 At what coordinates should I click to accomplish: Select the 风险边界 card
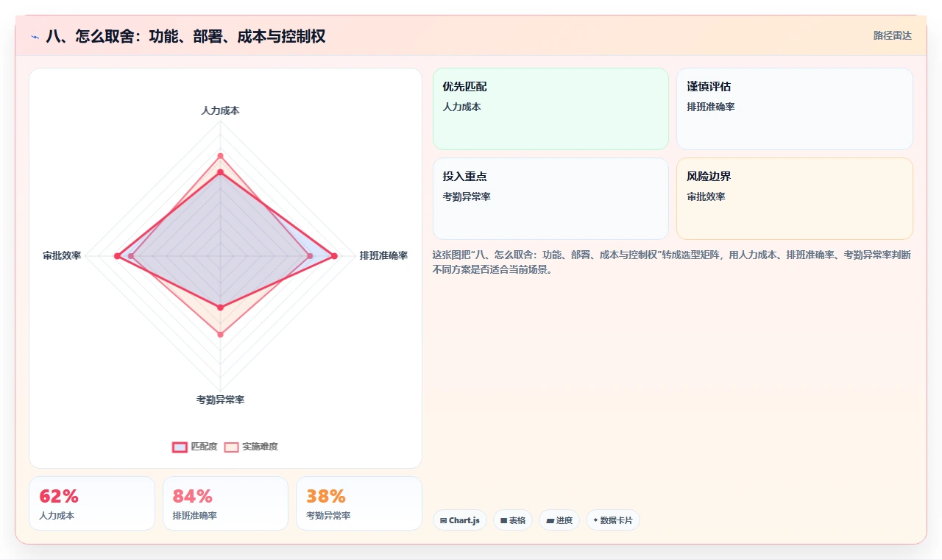tap(794, 199)
